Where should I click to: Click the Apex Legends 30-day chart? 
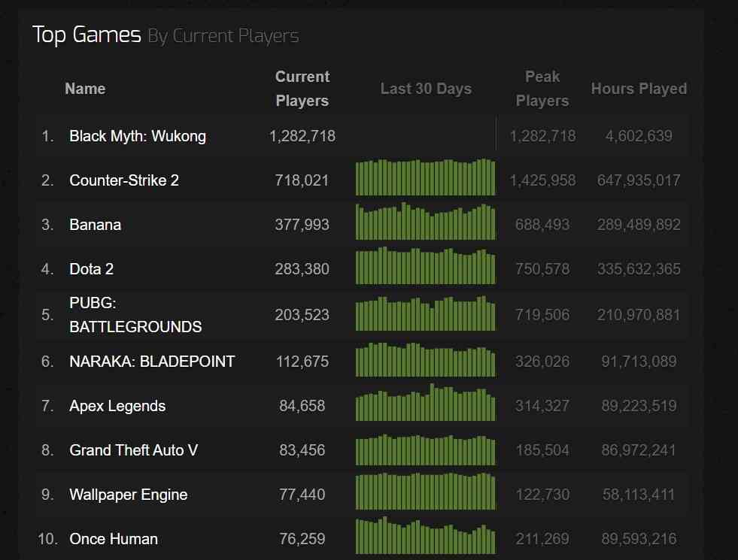(425, 404)
